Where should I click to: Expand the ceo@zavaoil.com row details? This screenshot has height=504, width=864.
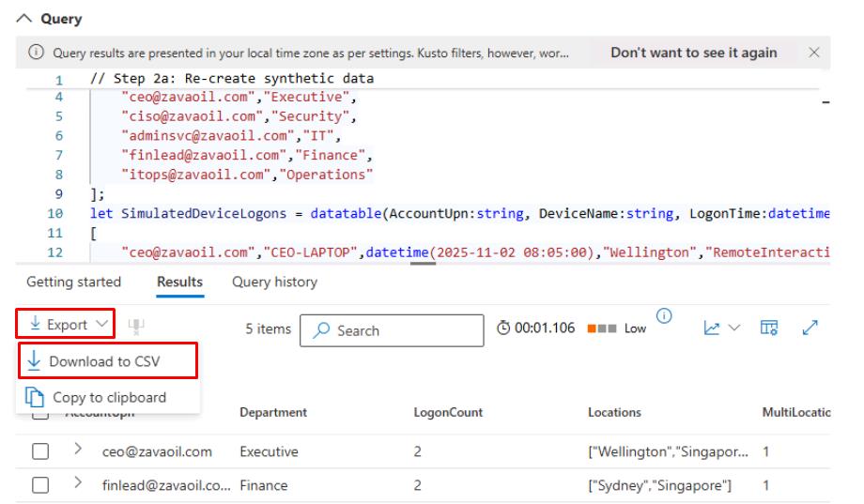point(79,451)
